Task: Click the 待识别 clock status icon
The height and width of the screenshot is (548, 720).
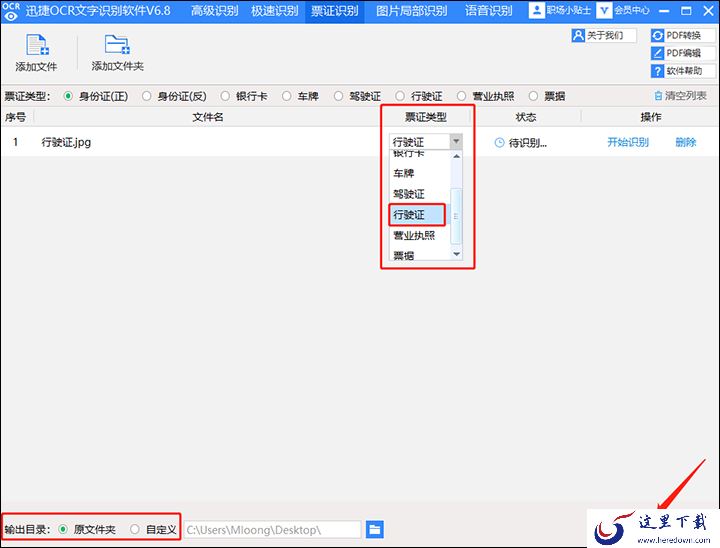Action: [500, 143]
